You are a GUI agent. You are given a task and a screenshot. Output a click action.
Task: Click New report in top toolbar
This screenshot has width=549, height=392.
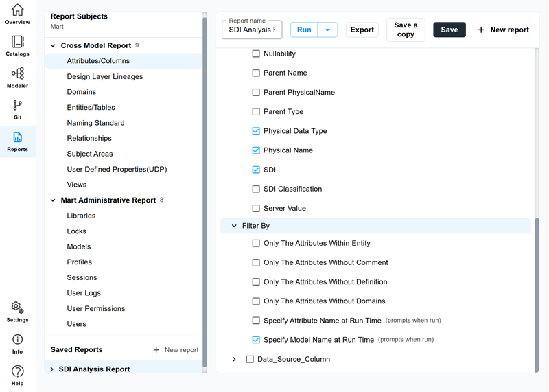(503, 30)
